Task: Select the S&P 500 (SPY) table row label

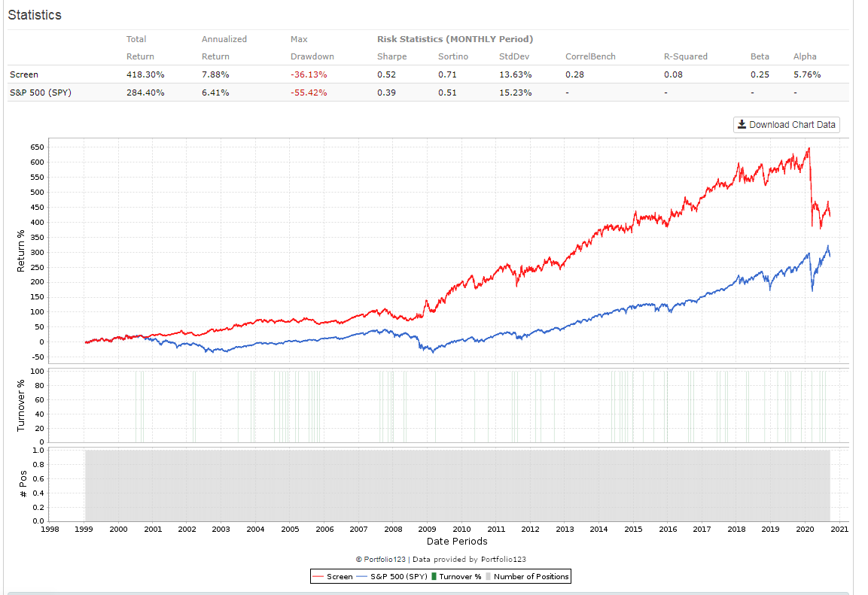Action: coord(39,93)
